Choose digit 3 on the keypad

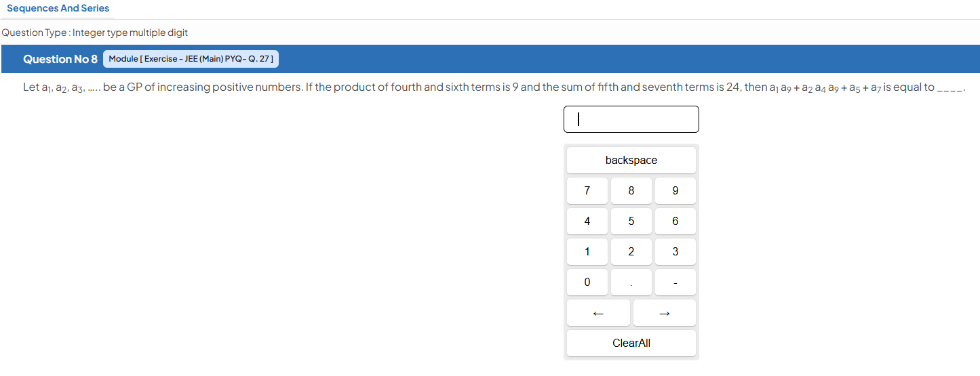click(675, 252)
